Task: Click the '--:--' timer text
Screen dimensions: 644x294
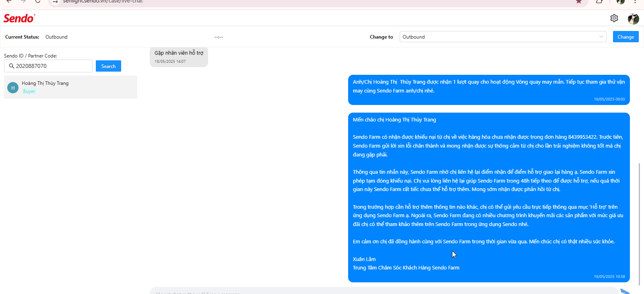Action: pos(219,37)
